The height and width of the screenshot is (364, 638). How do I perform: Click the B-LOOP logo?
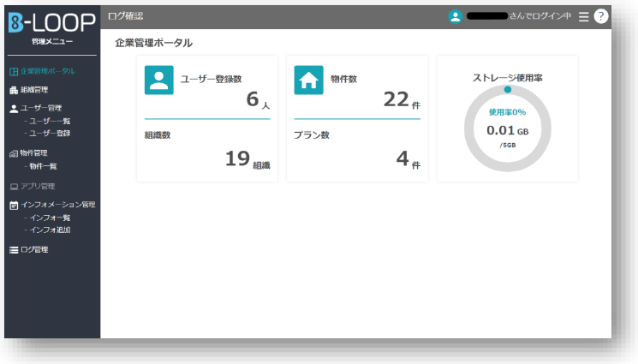[51, 24]
